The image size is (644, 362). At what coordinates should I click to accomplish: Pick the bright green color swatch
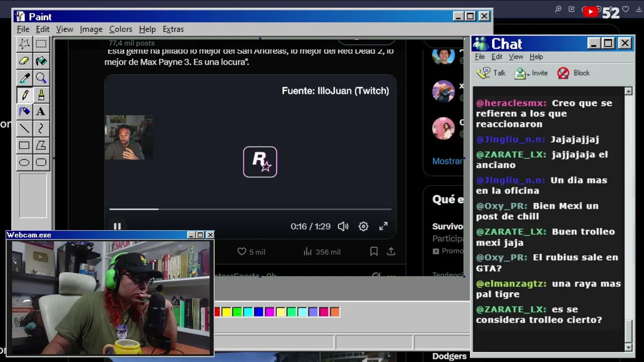(x=237, y=312)
